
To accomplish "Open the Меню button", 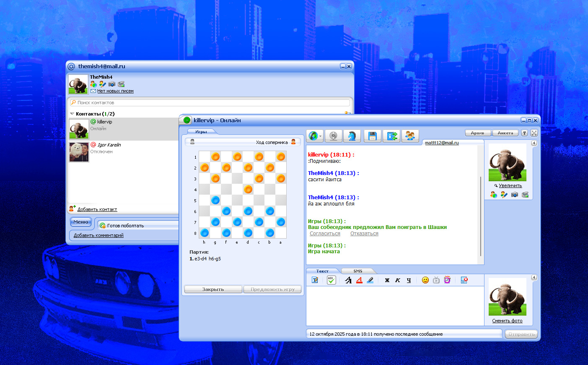I will pyautogui.click(x=81, y=222).
